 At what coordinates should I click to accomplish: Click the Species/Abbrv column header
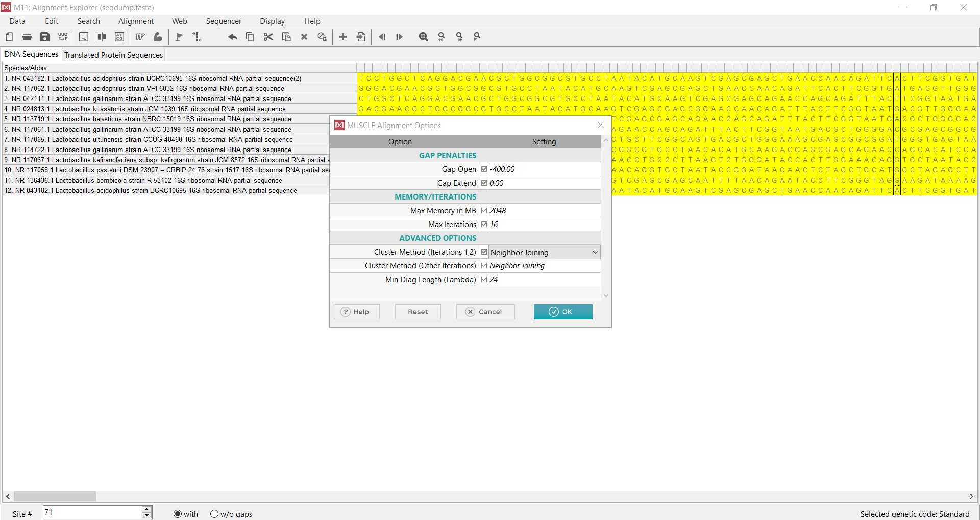(179, 67)
